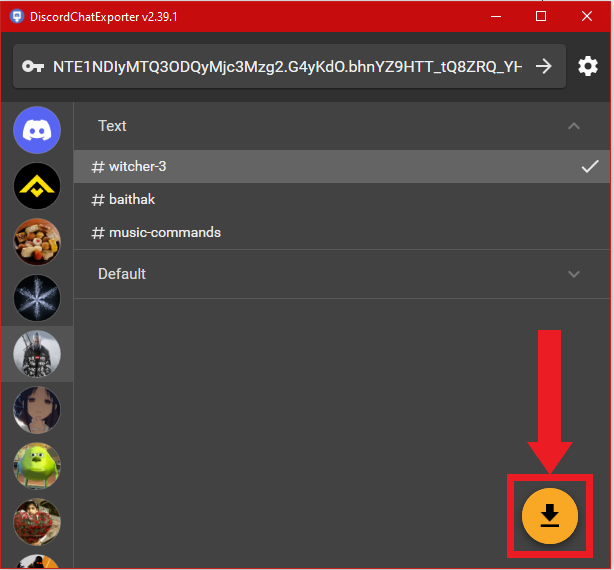Select the rose bouquet server avatar
Image resolution: width=614 pixels, height=570 pixels.
click(x=37, y=522)
